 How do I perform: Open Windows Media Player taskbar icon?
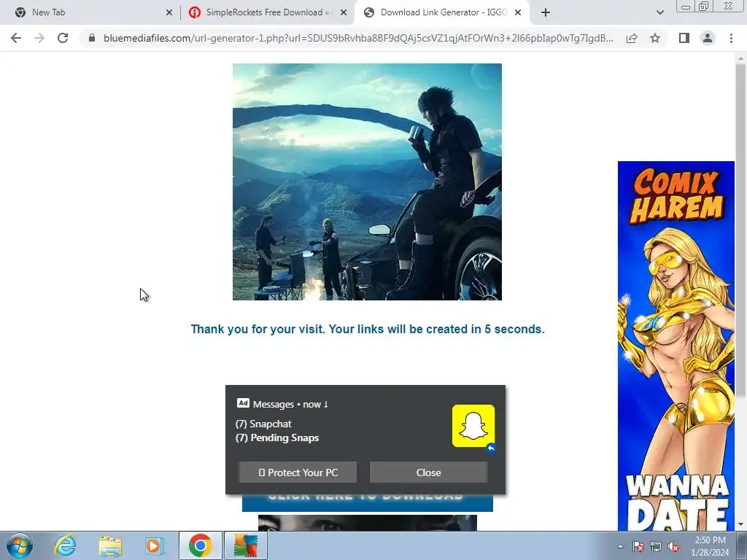tap(154, 545)
